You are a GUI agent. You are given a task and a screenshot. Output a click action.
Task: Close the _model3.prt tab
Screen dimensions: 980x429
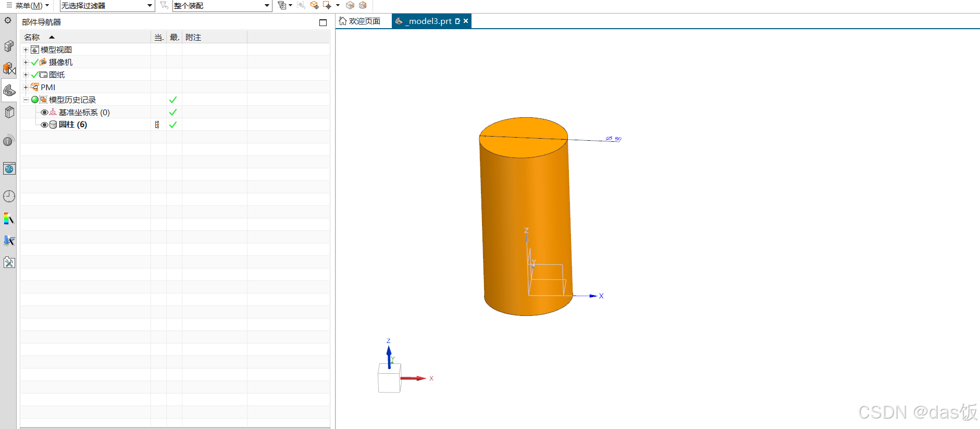pos(466,21)
